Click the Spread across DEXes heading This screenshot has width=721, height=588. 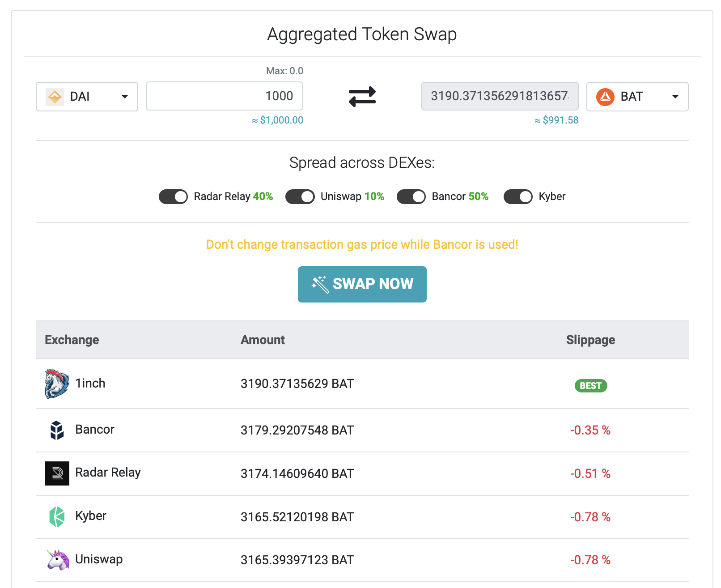coord(362,162)
